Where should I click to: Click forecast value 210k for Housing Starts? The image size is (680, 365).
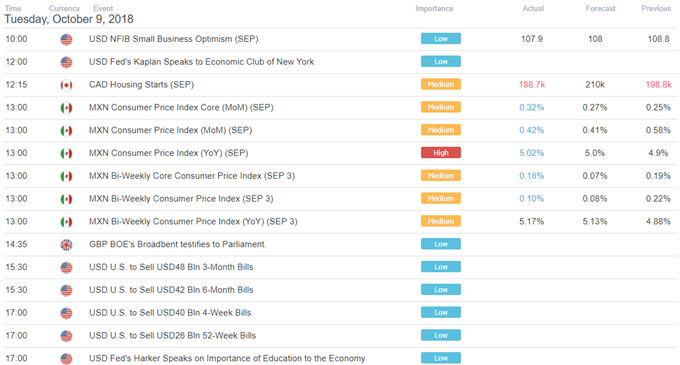(595, 85)
